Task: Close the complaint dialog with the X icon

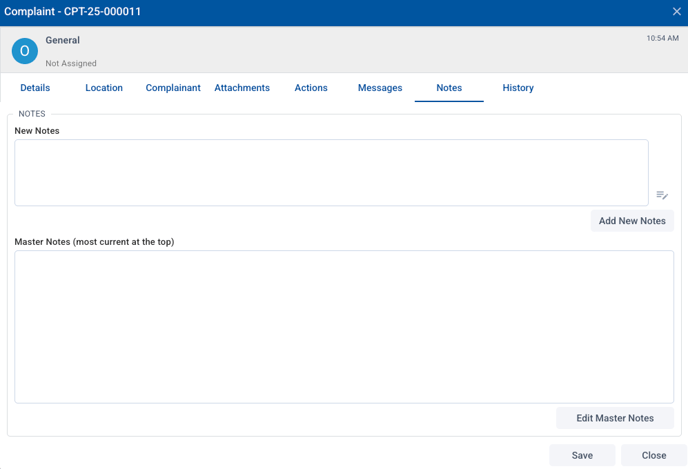Action: click(676, 12)
